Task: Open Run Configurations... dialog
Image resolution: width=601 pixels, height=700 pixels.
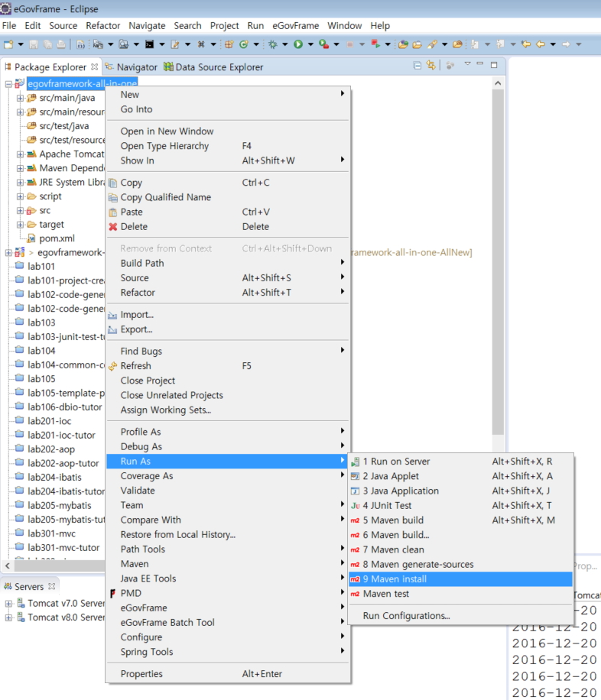Action: 406,616
